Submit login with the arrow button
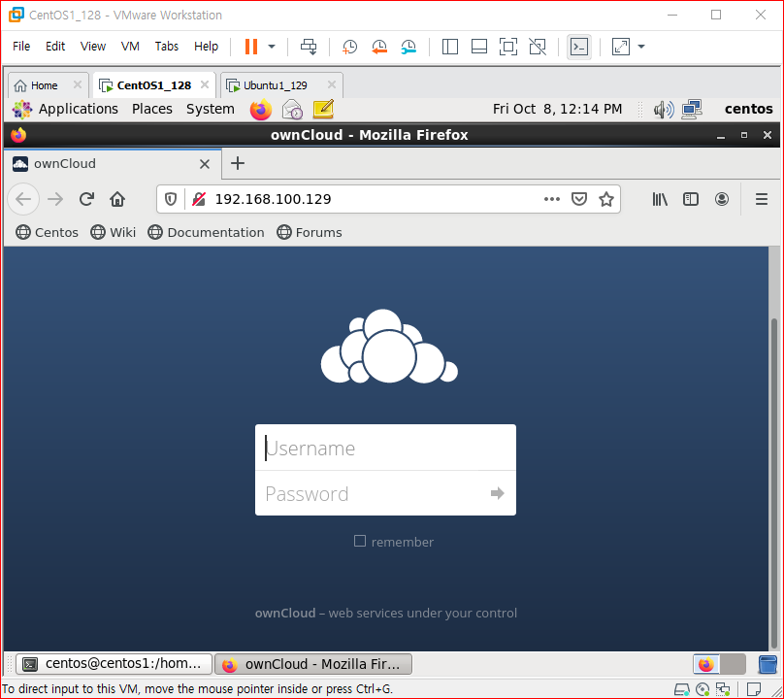 click(x=498, y=493)
